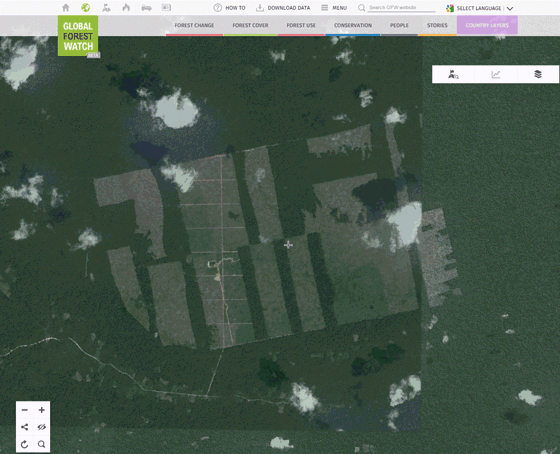The height and width of the screenshot is (454, 560).
Task: Open the Forest Cover tab
Action: coord(250,25)
